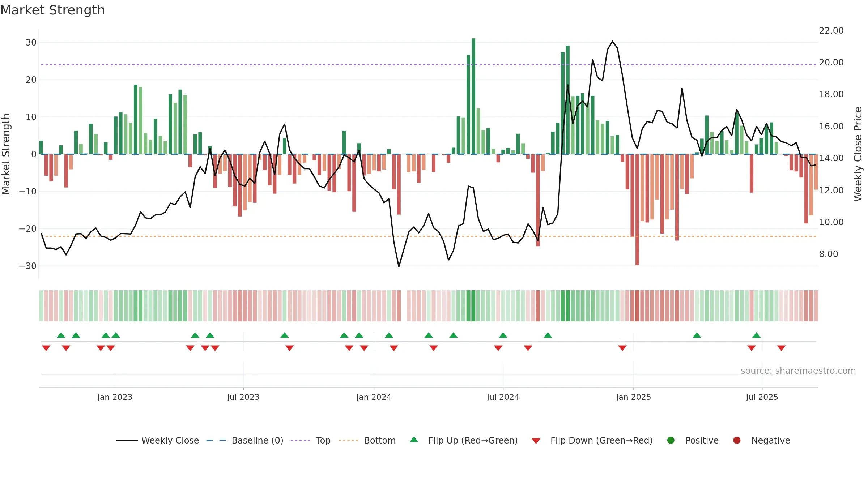Screen dimensions: 868x488
Task: Click the leftmost green flip-up marker
Action: pyautogui.click(x=61, y=335)
